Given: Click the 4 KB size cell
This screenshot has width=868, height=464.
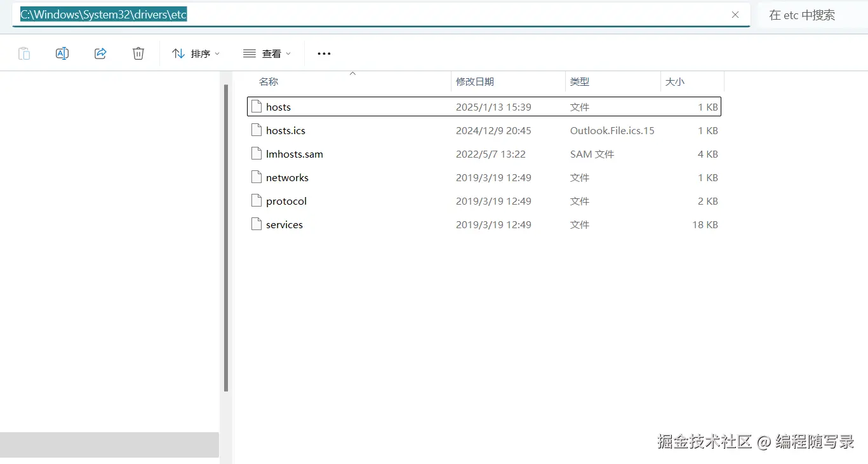Looking at the screenshot, I should coord(708,154).
